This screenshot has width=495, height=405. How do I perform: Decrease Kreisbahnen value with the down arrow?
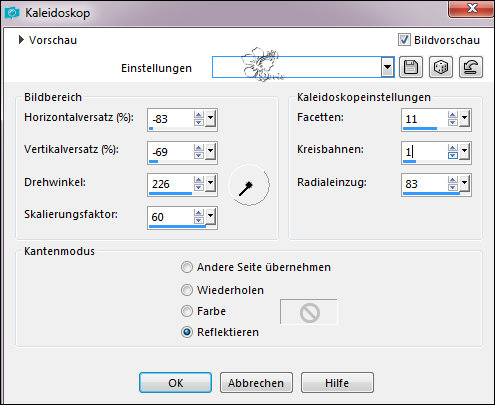click(453, 156)
